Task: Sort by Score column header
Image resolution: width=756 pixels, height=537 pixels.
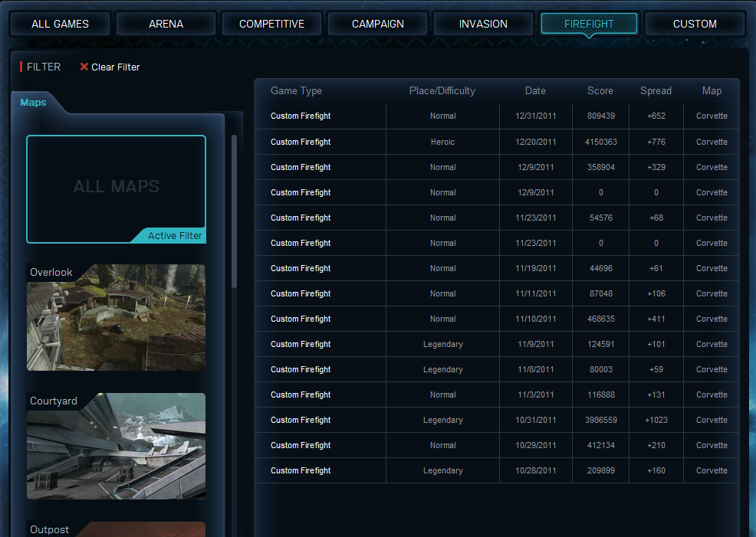Action: 600,91
